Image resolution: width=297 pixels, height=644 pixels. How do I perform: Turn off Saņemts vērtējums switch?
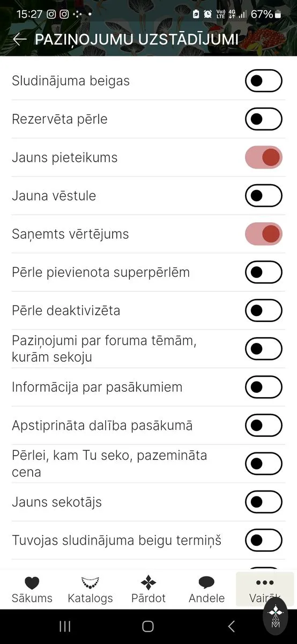pos(264,234)
